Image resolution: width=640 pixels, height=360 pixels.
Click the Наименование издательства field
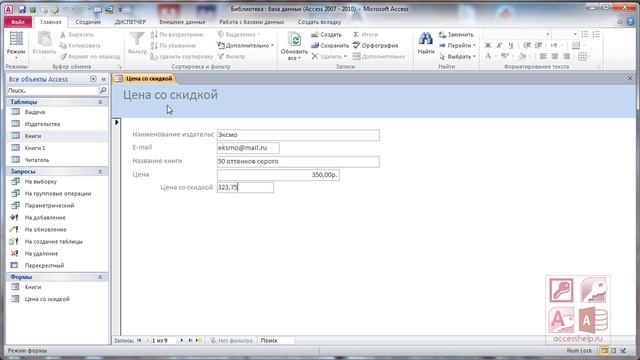(298, 135)
